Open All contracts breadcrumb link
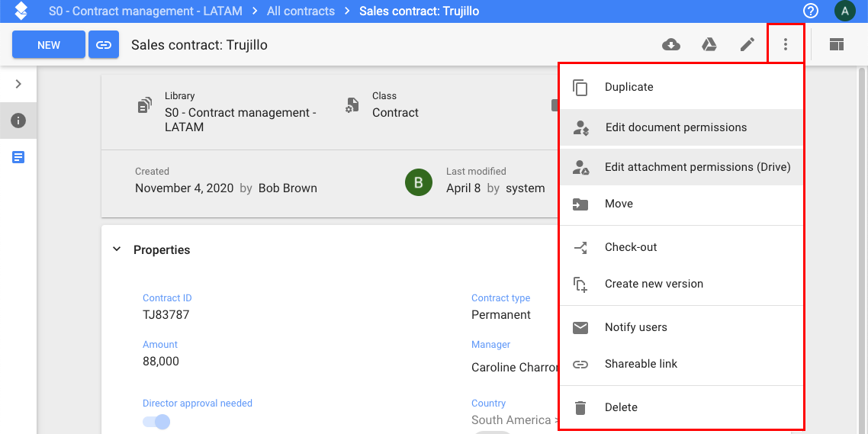 coord(301,11)
